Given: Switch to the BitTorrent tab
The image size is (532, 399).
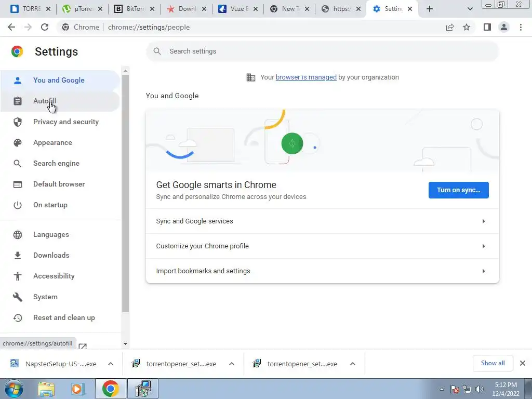Looking at the screenshot, I should (134, 9).
